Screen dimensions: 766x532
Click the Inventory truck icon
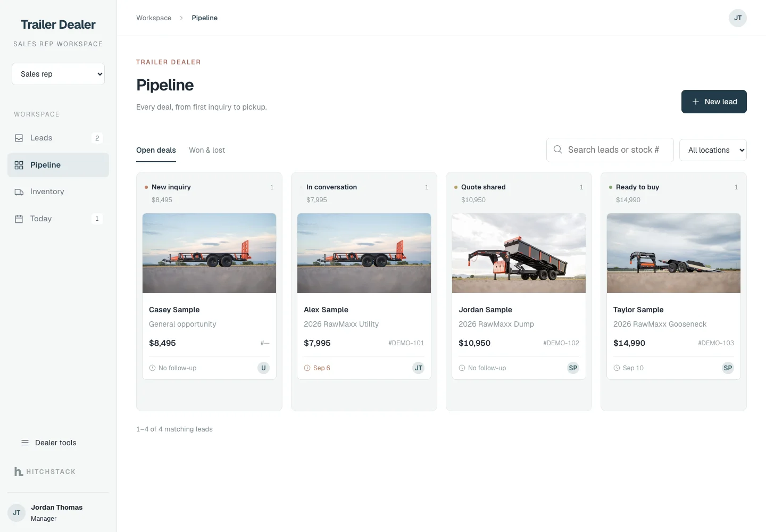(19, 192)
